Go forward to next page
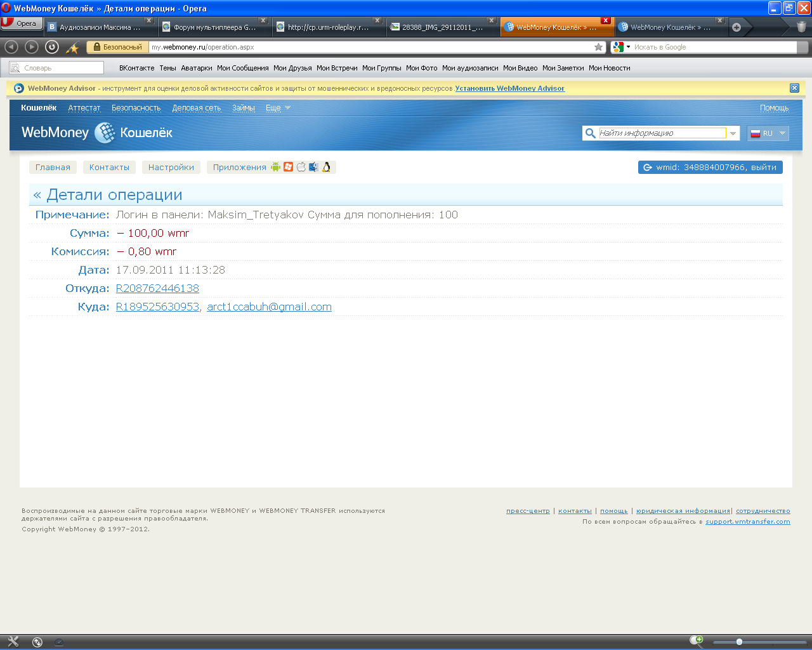Viewport: 812px width, 650px height. tap(32, 47)
